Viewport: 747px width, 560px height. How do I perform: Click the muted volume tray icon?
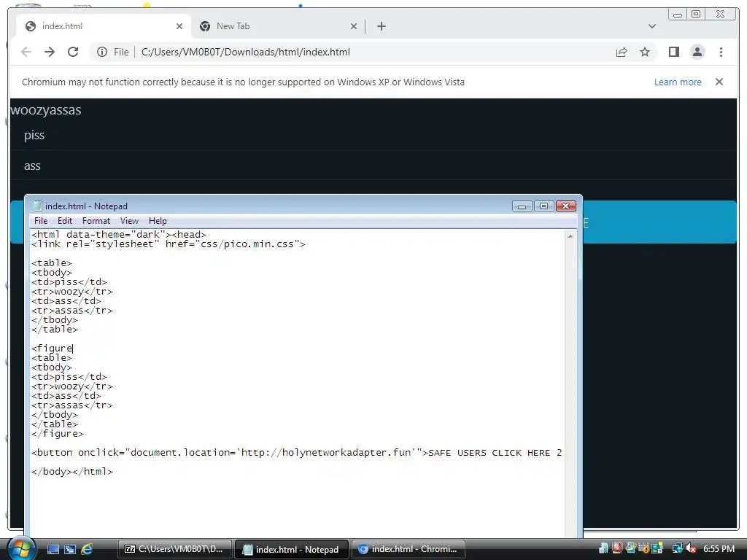coord(691,548)
